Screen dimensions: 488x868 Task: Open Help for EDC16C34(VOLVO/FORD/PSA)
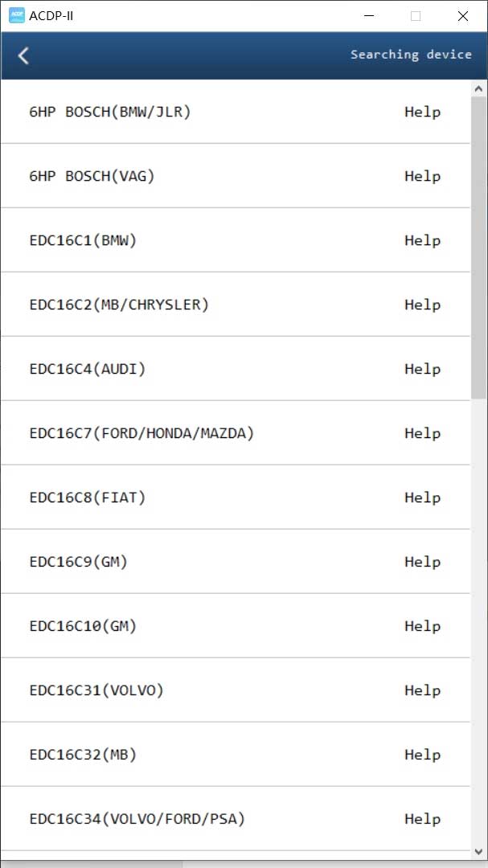422,819
